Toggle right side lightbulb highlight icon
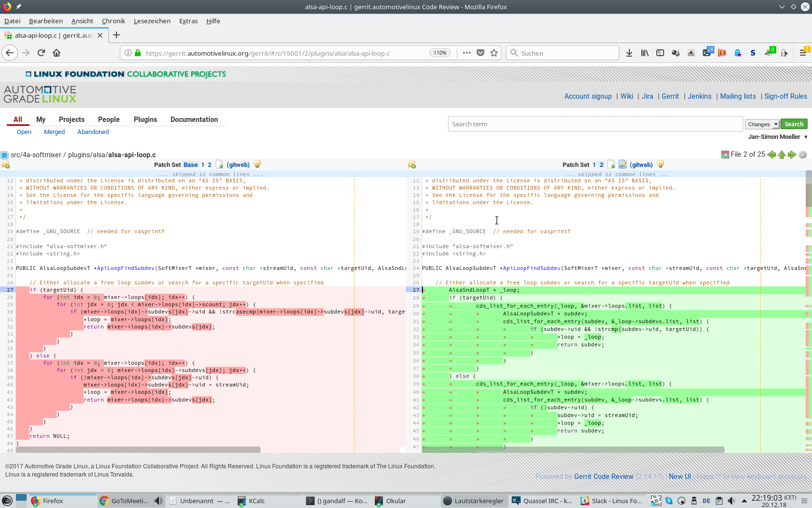812x508 pixels. pyautogui.click(x=661, y=164)
